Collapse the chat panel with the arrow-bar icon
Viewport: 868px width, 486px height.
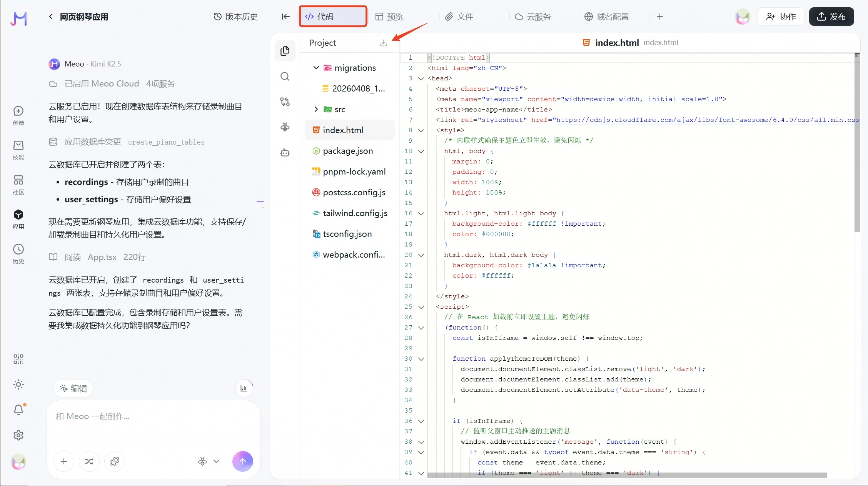[x=285, y=17]
